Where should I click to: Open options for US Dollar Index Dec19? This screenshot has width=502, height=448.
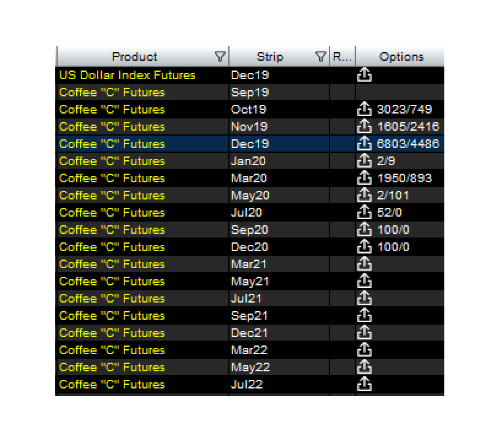pyautogui.click(x=365, y=75)
